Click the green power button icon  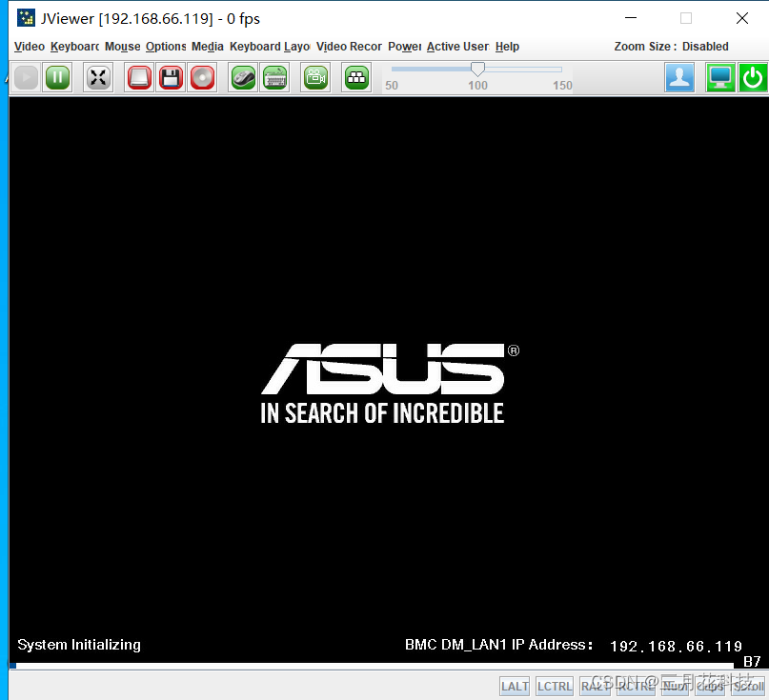[753, 77]
